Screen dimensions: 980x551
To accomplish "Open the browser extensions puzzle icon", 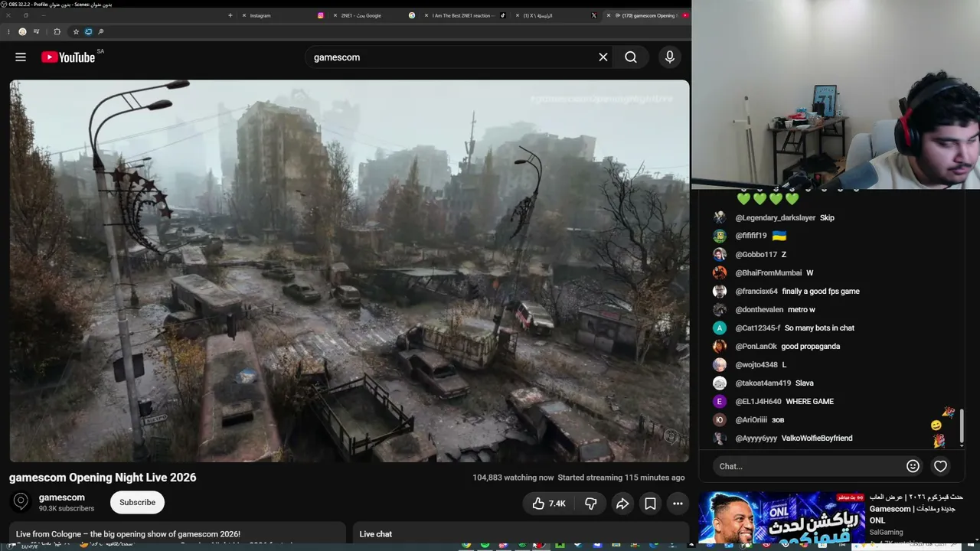I will coord(57,31).
